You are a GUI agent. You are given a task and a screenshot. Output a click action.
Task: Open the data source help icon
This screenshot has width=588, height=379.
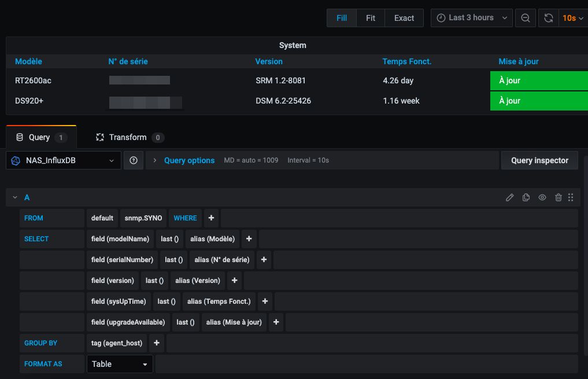click(134, 160)
